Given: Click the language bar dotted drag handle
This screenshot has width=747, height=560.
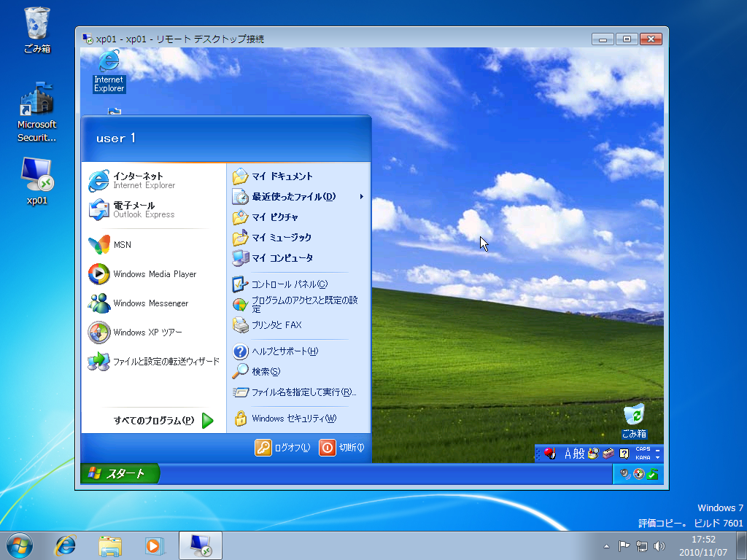Looking at the screenshot, I should [539, 454].
